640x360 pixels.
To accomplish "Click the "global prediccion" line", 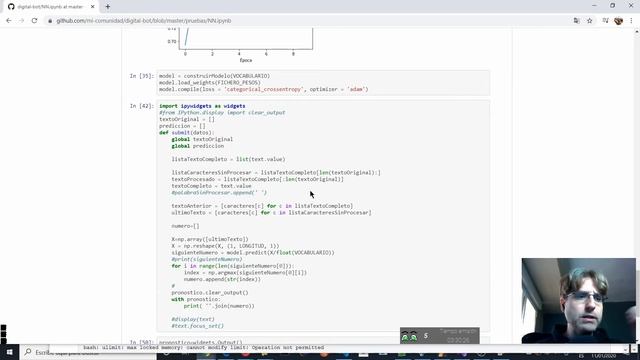I will [198, 146].
